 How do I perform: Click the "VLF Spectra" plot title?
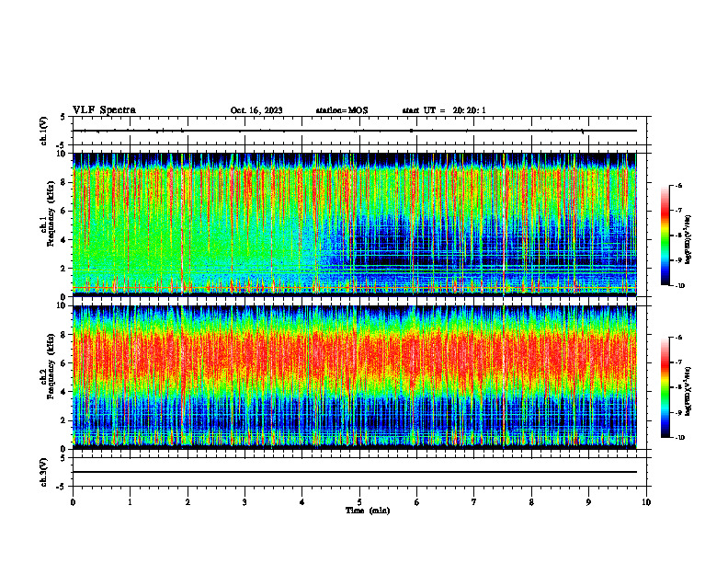(x=104, y=110)
